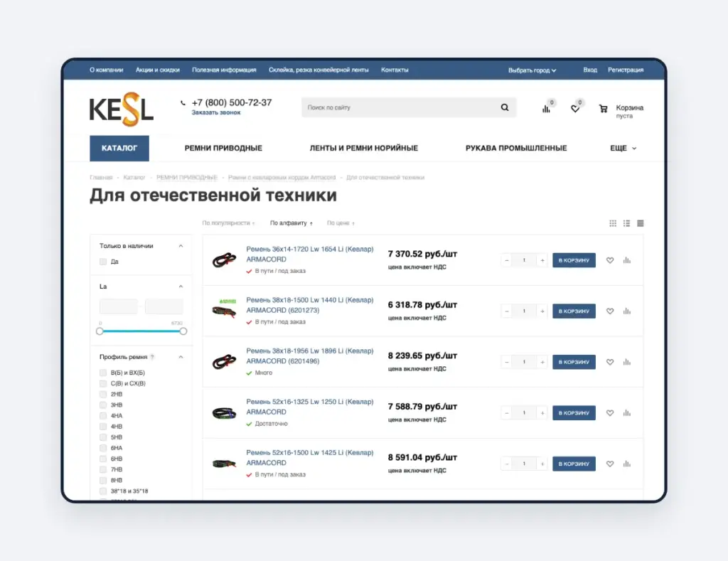The width and height of the screenshot is (728, 561).
Task: Switch to grid tile view
Action: coord(613,223)
